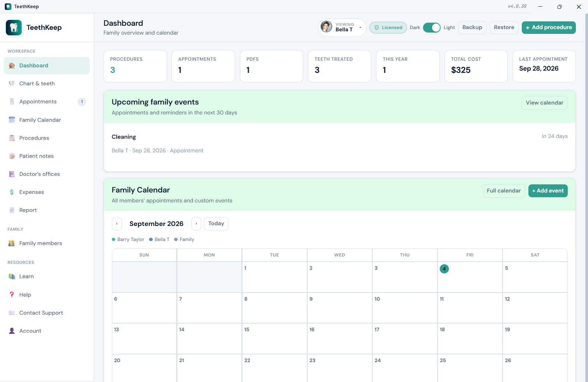
Task: Click the Family members people icon
Action: coord(12,243)
